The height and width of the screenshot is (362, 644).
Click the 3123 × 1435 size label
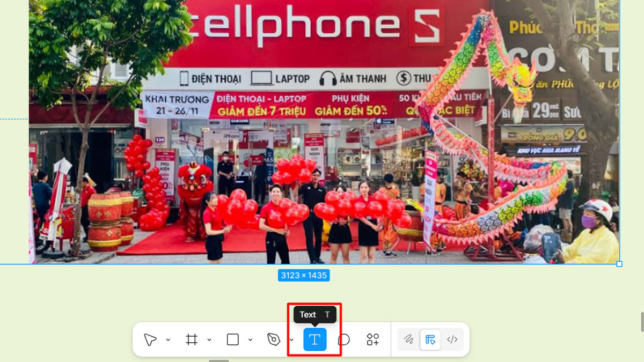[304, 275]
